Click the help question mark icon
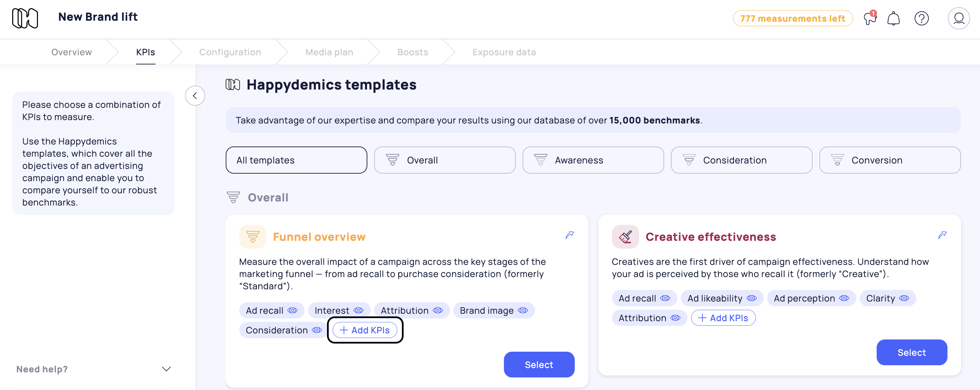 (921, 18)
